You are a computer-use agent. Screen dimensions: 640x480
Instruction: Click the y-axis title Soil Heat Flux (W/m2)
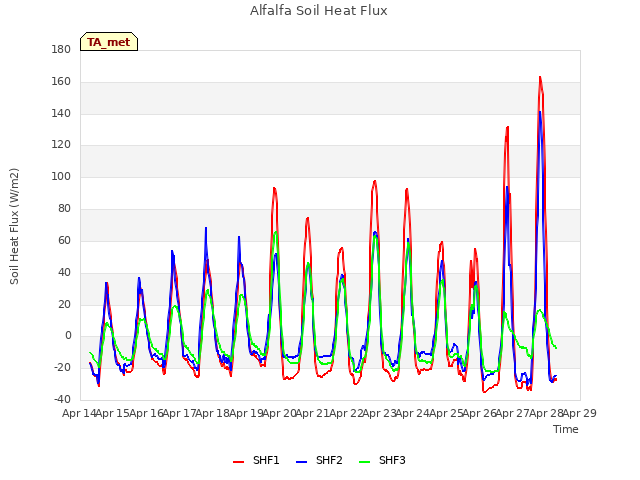click(14, 226)
